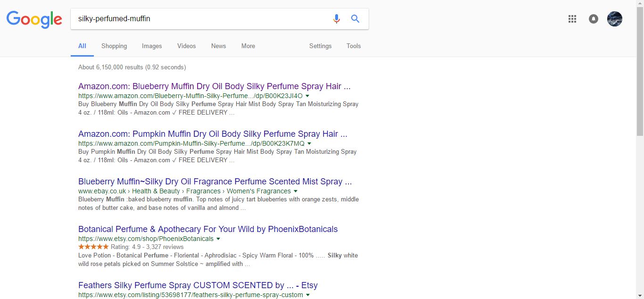Open dropdown arrow next to PhoenixBotanicals Etsy URL

click(x=218, y=239)
